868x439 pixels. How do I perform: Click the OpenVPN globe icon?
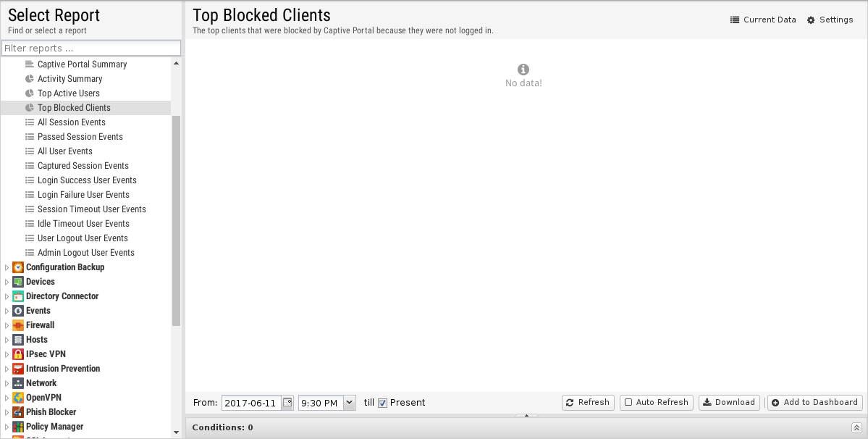click(x=17, y=398)
